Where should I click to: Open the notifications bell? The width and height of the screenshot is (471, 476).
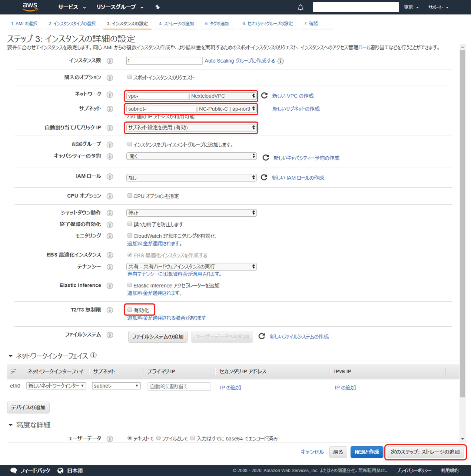pos(301,7)
